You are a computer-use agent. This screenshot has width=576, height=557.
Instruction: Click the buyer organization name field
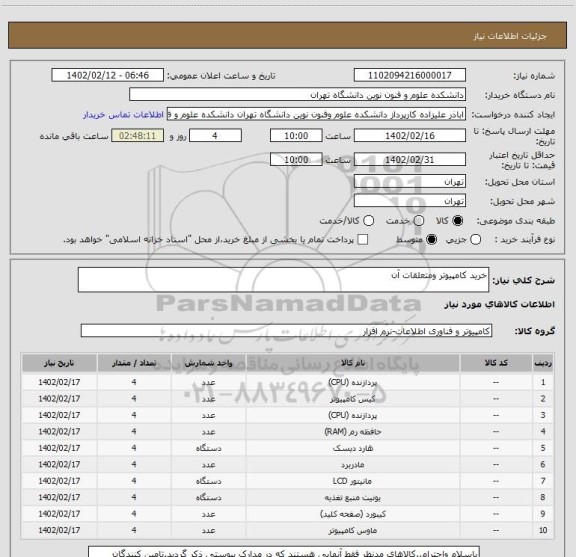(298, 95)
